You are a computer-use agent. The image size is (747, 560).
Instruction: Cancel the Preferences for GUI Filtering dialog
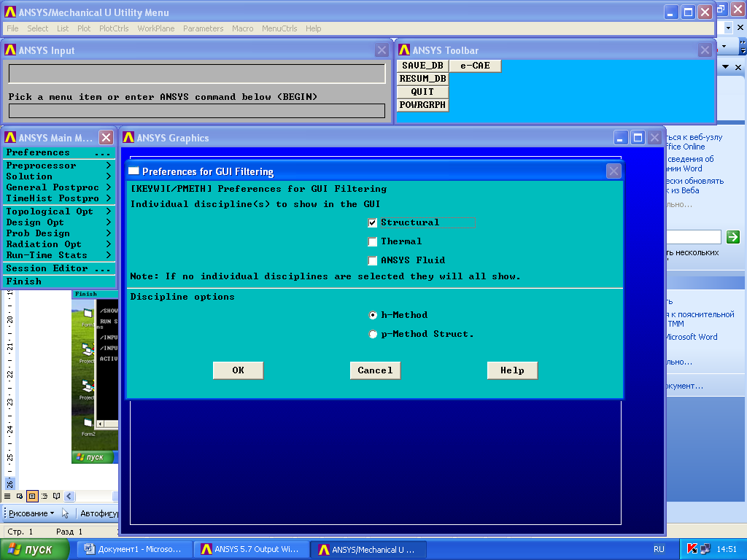point(376,370)
